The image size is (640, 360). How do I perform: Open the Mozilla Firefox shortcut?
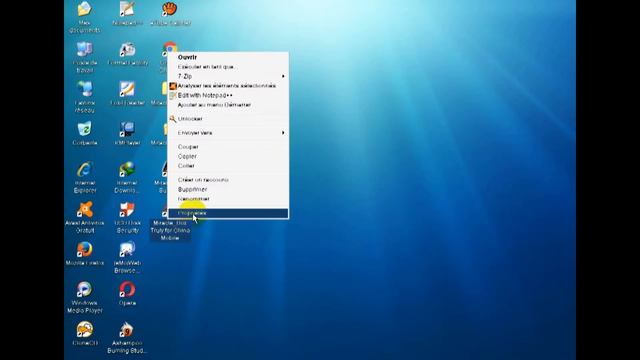click(84, 249)
